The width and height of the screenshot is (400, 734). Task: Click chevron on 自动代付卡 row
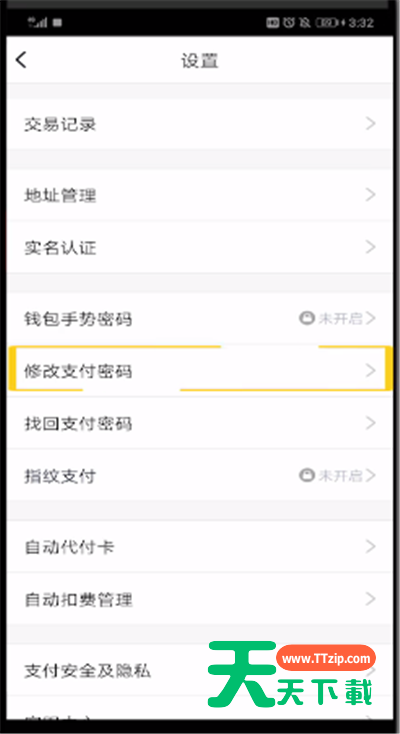click(x=371, y=546)
